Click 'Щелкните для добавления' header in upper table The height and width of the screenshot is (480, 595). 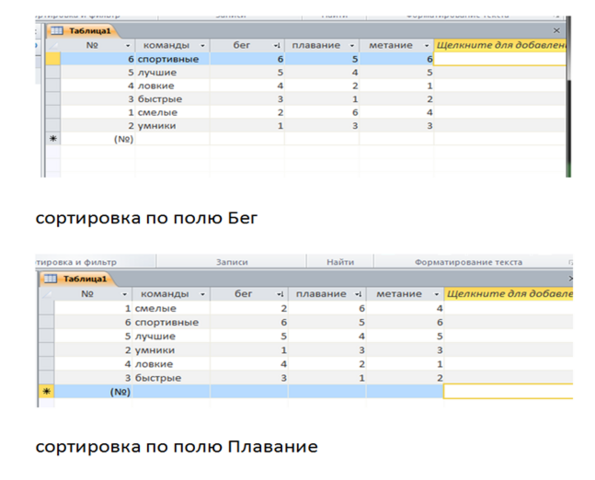[500, 46]
